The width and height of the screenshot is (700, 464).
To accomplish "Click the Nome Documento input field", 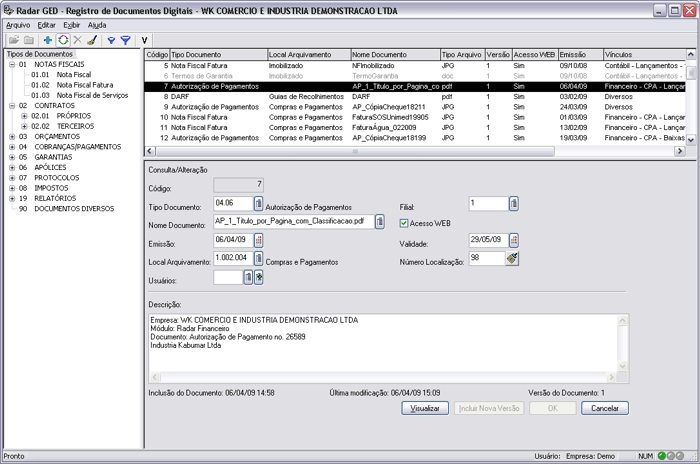I will (x=292, y=221).
